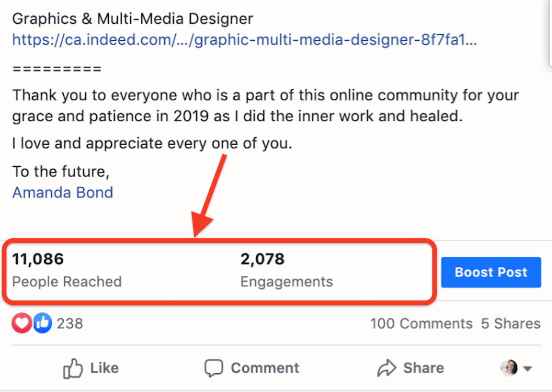Image resolution: width=552 pixels, height=392 pixels.
Task: Click the red heart reaction icon
Action: point(22,324)
